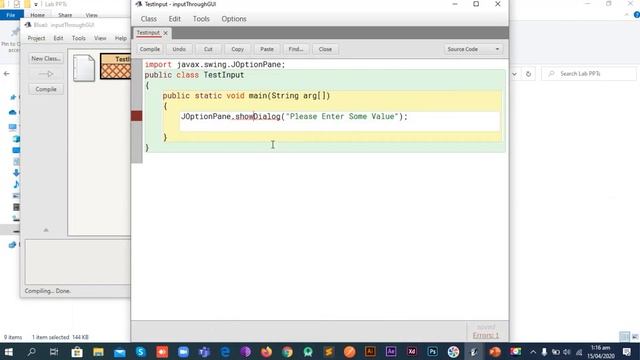640x360 pixels.
Task: Click the Search Lab PPTs box
Action: click(589, 74)
